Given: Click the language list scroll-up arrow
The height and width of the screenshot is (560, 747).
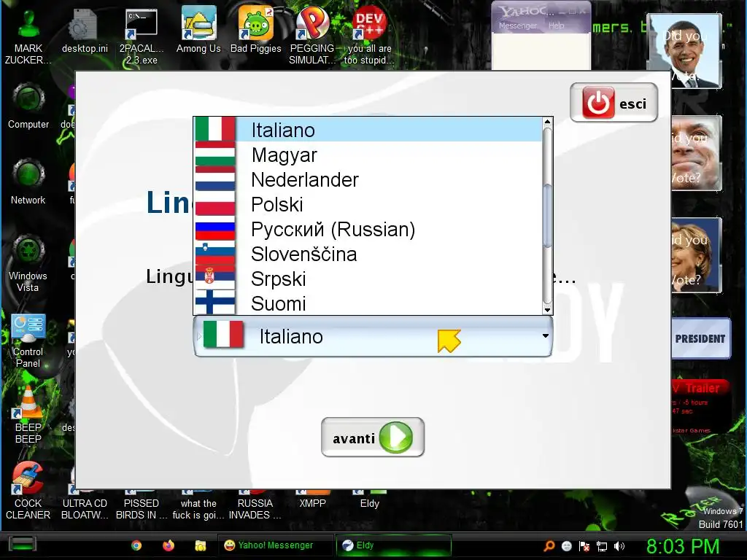Looking at the screenshot, I should 547,122.
